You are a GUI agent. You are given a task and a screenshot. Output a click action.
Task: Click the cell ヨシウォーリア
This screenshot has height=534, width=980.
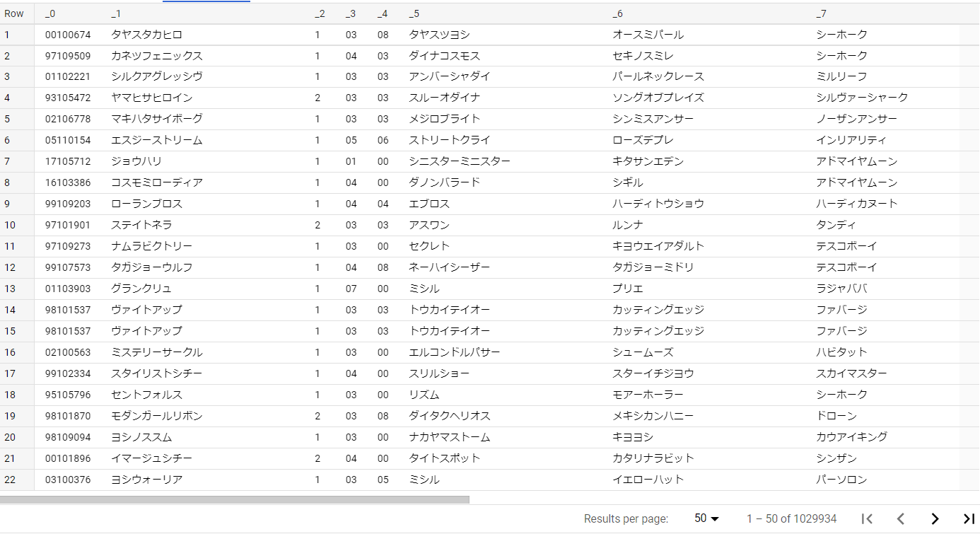click(147, 480)
